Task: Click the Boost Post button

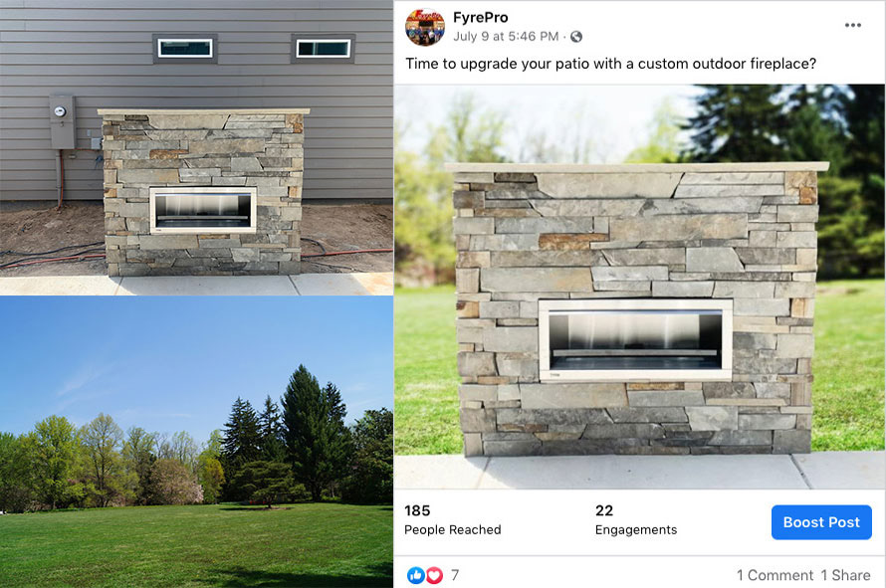Action: click(x=821, y=522)
